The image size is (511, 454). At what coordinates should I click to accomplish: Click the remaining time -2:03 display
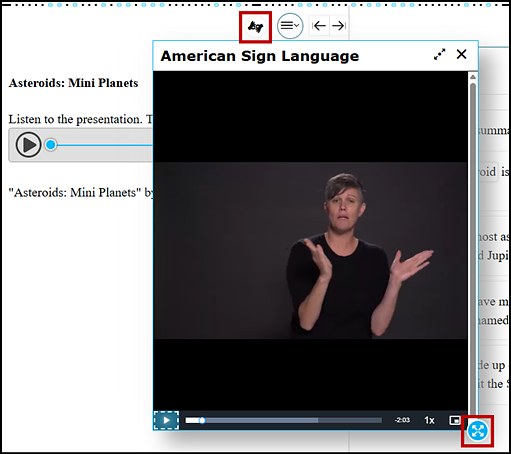pos(402,420)
